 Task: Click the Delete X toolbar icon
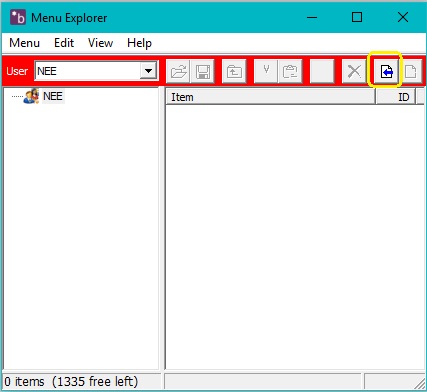pos(354,71)
